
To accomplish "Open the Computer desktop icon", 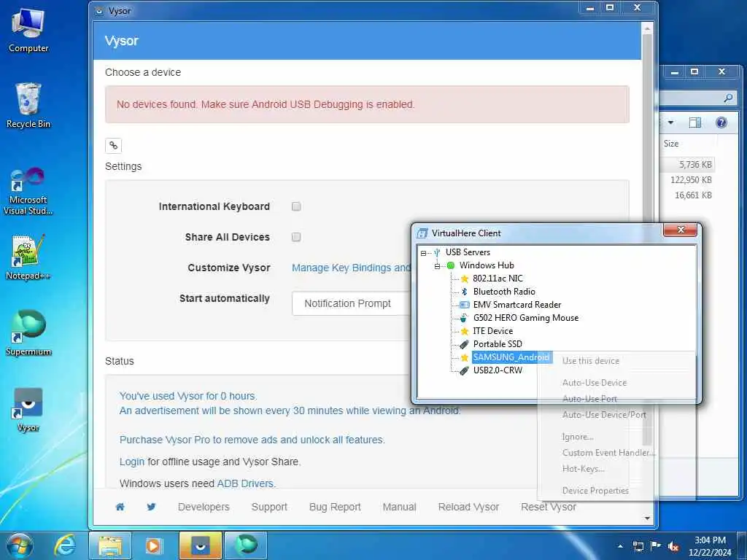I will point(28,29).
